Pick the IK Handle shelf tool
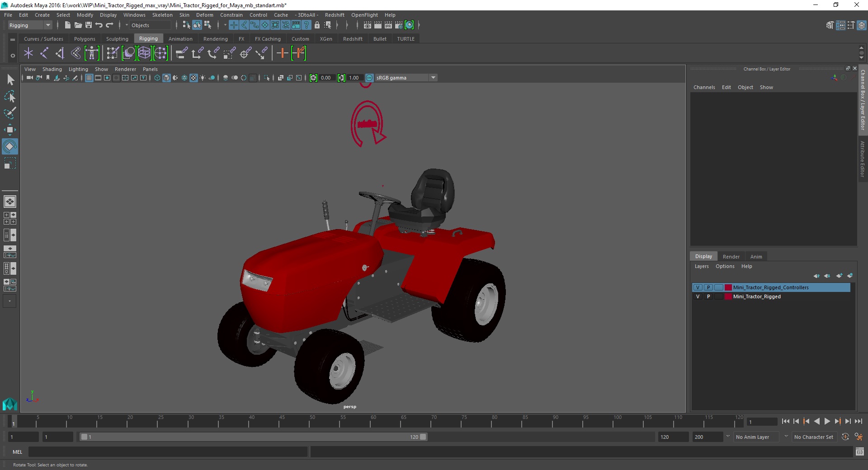The image size is (868, 470). (x=60, y=53)
